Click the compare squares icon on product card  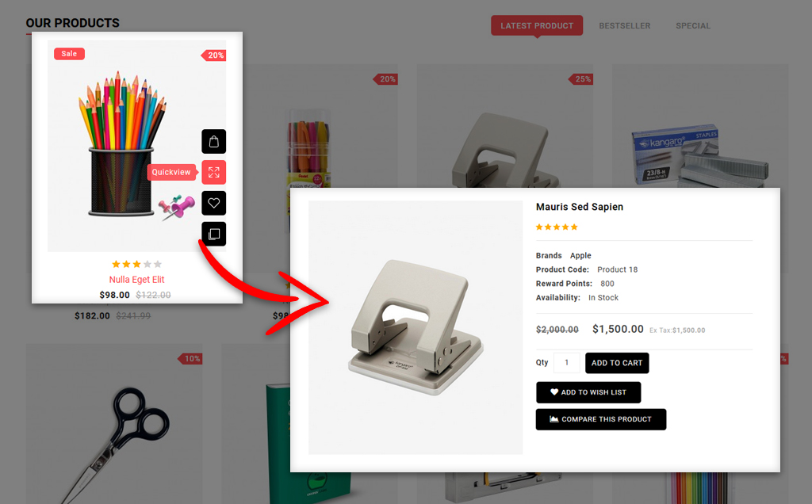213,234
